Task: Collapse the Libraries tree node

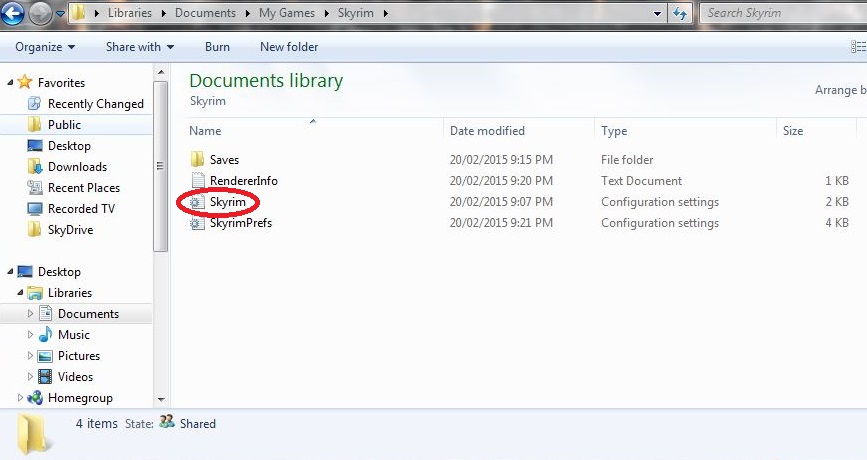Action: (20, 292)
